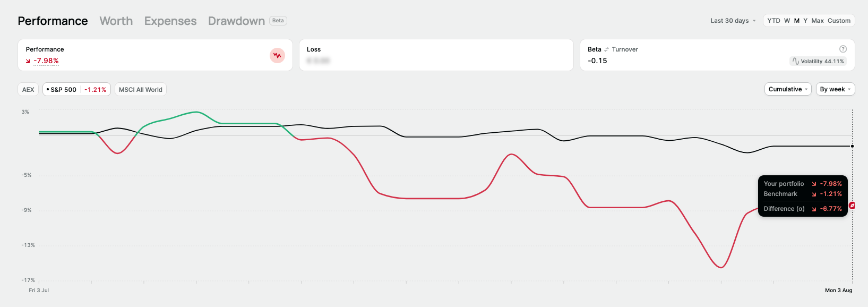Choose the Custom date range option

click(839, 21)
